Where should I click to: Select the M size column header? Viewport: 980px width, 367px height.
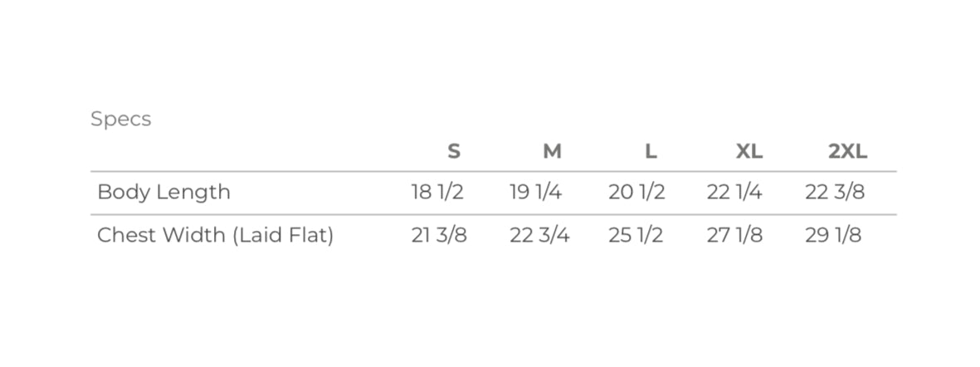click(552, 151)
